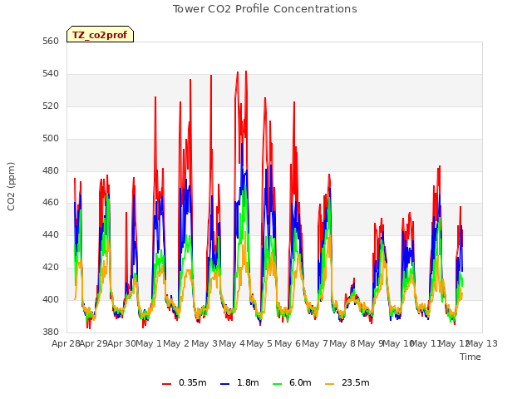Click the May 13 x-axis date label

coord(481,343)
